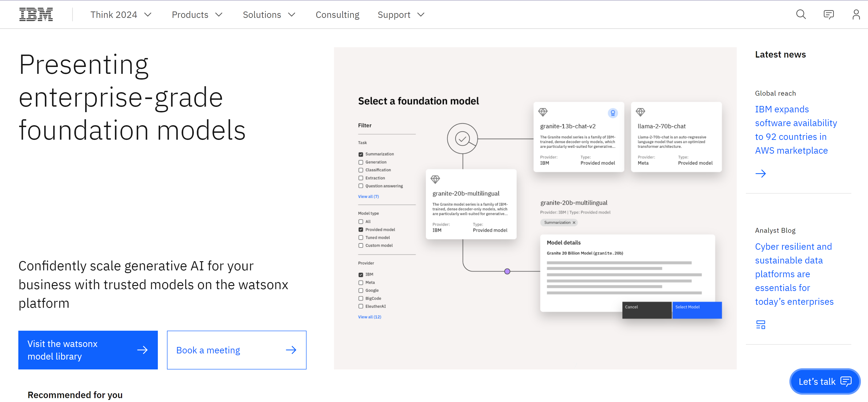
Task: Check the Generation task checkbox
Action: pos(361,162)
